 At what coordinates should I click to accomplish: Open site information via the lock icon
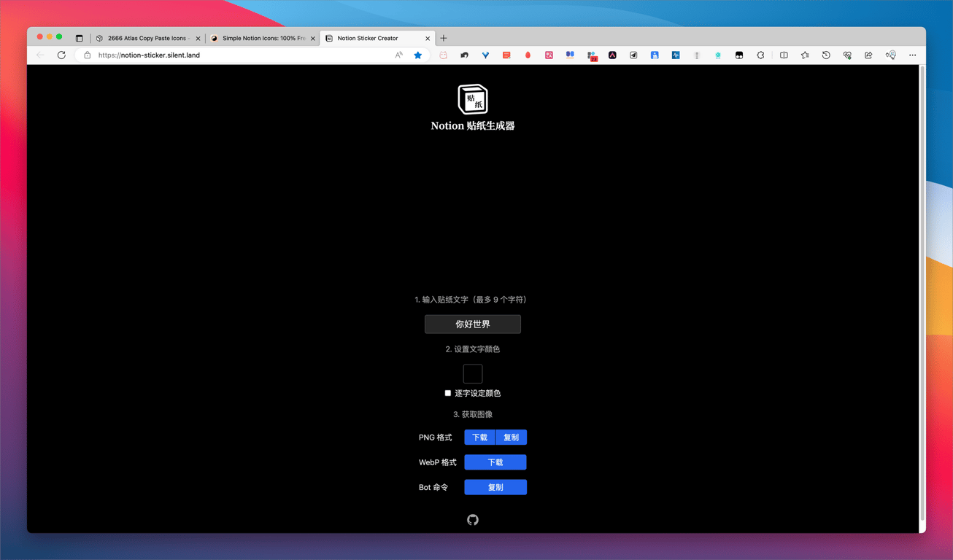click(86, 55)
